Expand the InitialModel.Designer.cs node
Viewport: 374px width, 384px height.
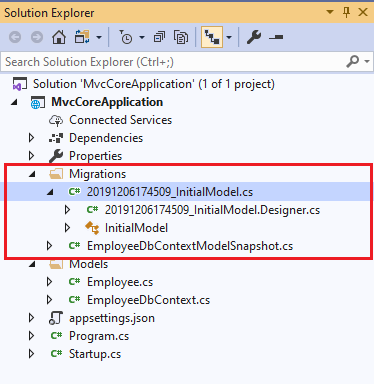tap(68, 210)
